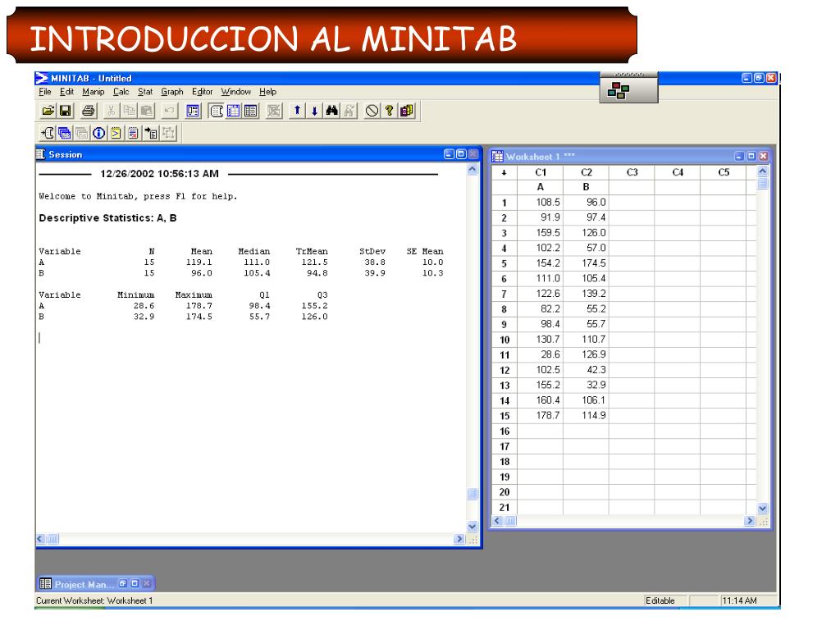This screenshot has height=630, width=840.
Task: Click the Save Project floppy disk icon
Action: click(66, 111)
